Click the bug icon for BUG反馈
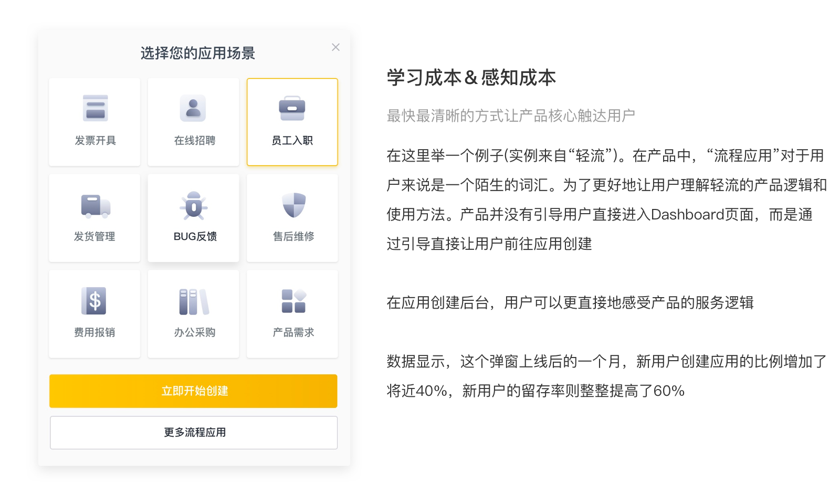The width and height of the screenshot is (840, 504). pyautogui.click(x=193, y=205)
